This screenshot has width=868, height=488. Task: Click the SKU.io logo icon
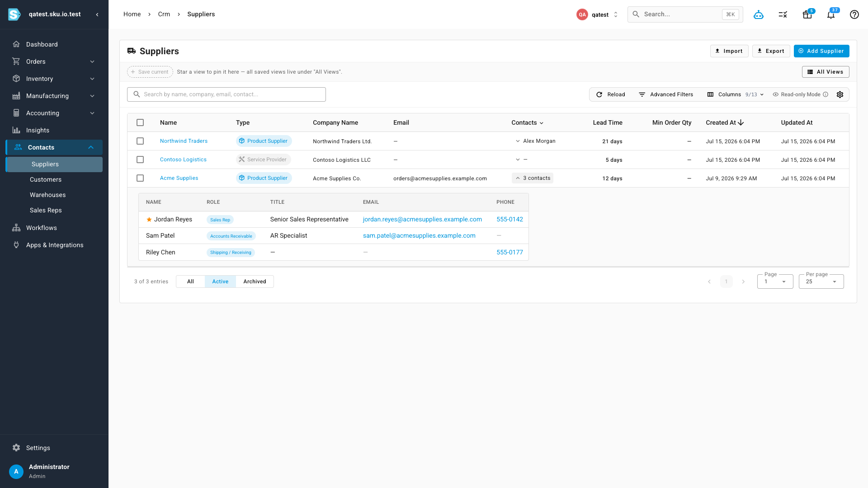(14, 14)
